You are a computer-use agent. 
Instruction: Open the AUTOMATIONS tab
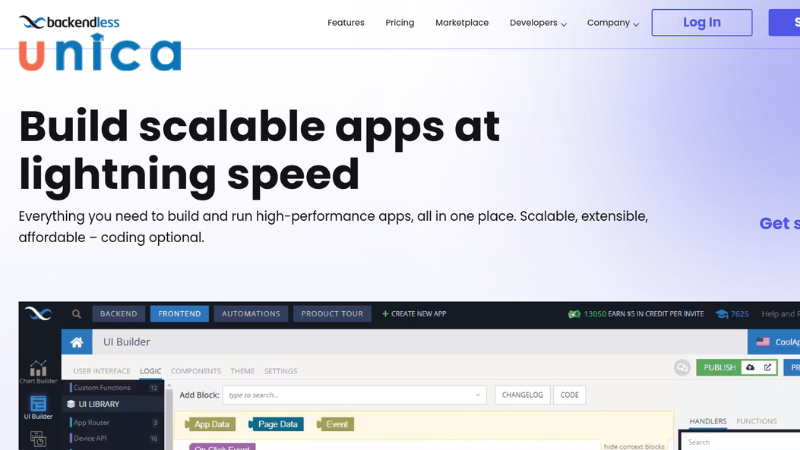251,314
